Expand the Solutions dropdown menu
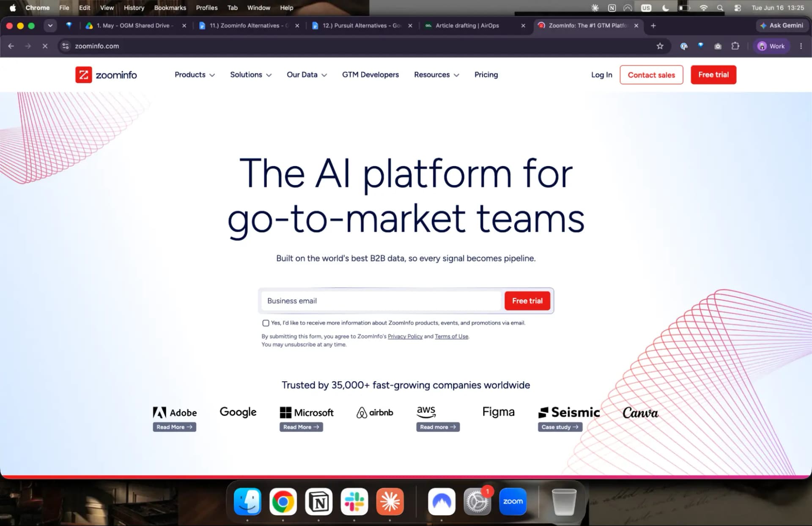 pyautogui.click(x=251, y=75)
